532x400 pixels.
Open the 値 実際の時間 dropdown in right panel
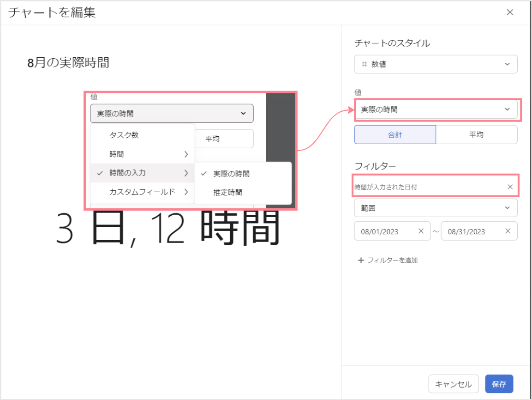(436, 109)
